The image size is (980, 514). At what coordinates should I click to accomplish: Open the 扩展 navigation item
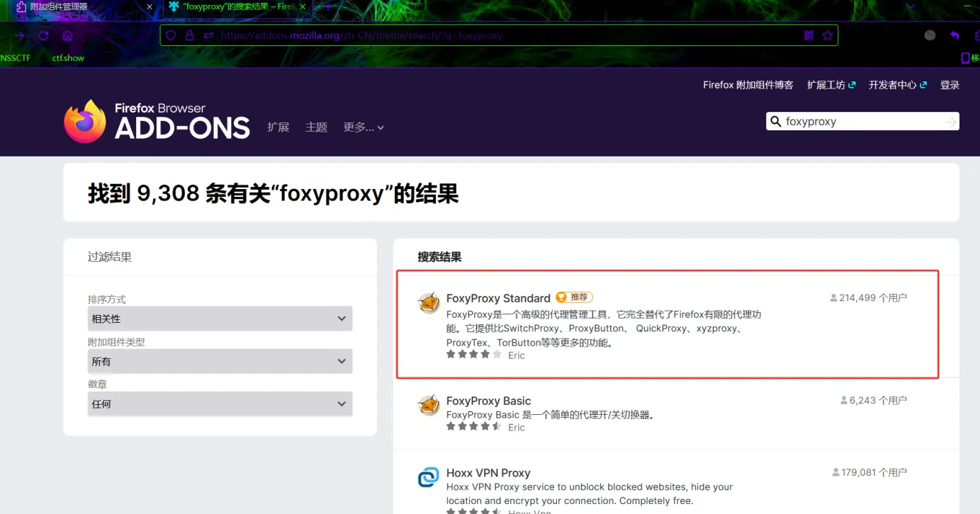point(278,127)
